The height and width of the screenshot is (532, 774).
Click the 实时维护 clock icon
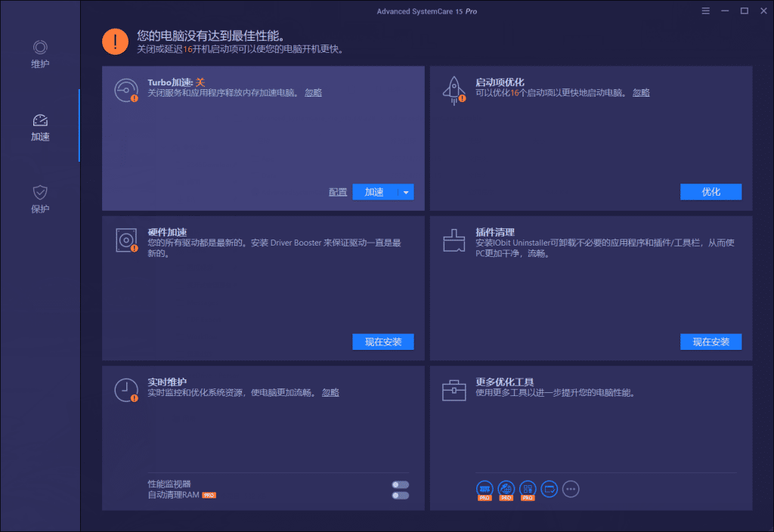[126, 391]
